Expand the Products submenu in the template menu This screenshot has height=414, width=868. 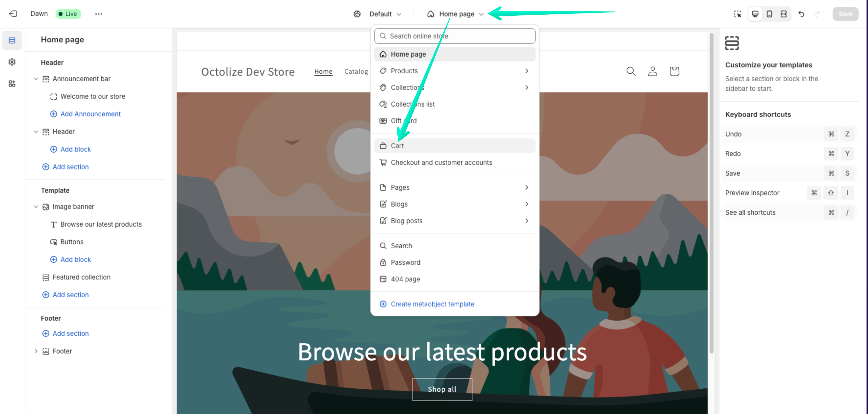point(526,71)
